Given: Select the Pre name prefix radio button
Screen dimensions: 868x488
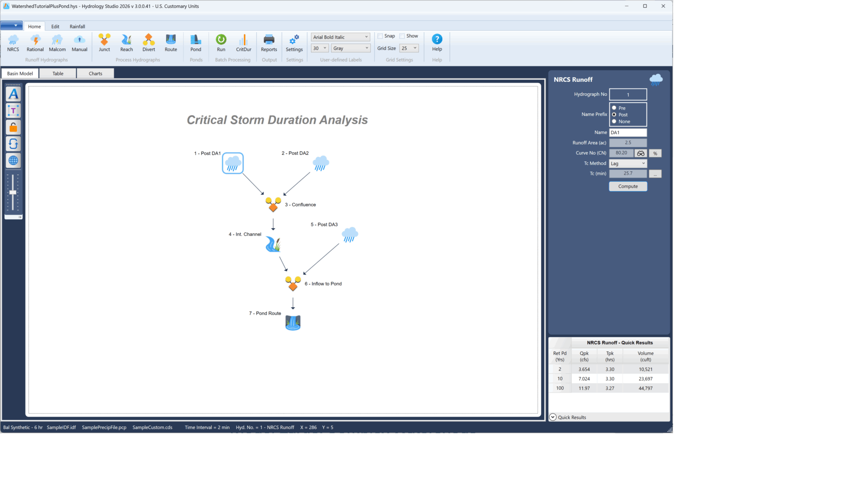Looking at the screenshot, I should 614,108.
